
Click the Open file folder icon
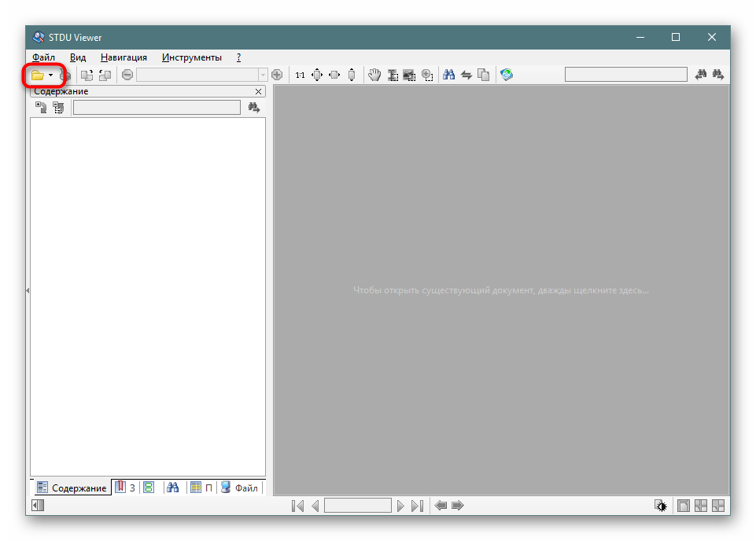coord(37,75)
